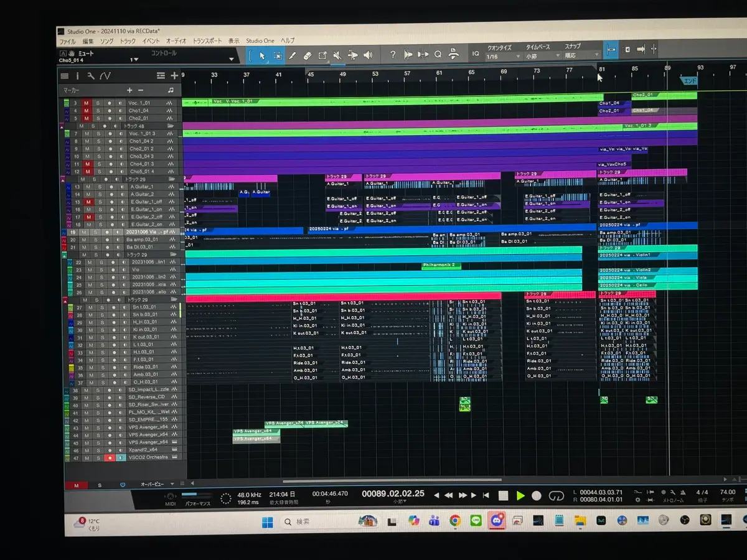Select the Range tool
Screen dimensions: 747x560
pyautogui.click(x=278, y=55)
